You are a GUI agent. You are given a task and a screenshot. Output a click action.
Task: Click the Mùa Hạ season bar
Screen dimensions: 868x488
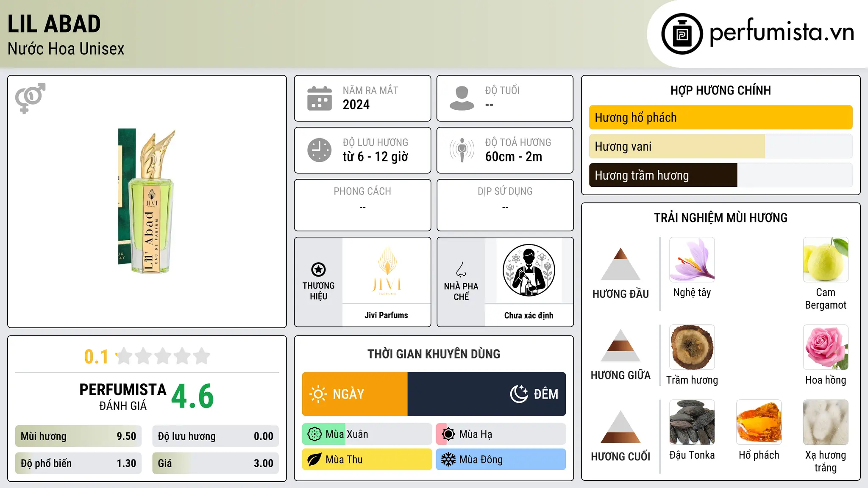[501, 434]
